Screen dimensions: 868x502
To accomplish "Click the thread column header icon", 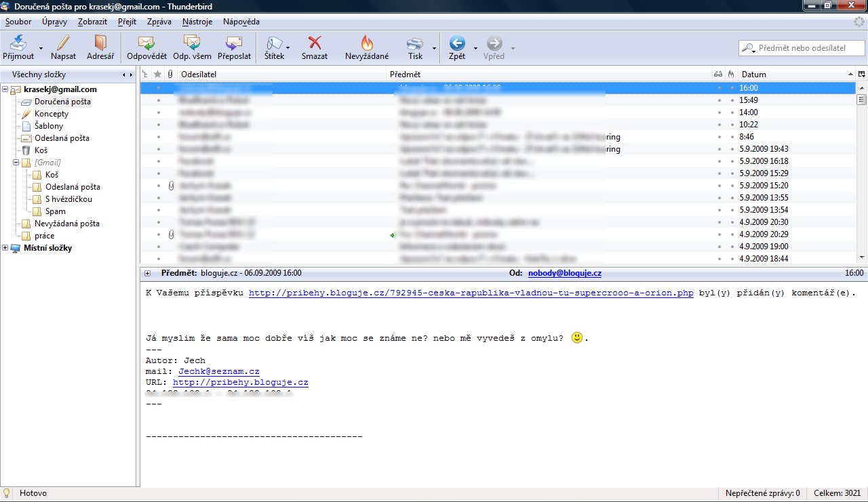I will (145, 75).
